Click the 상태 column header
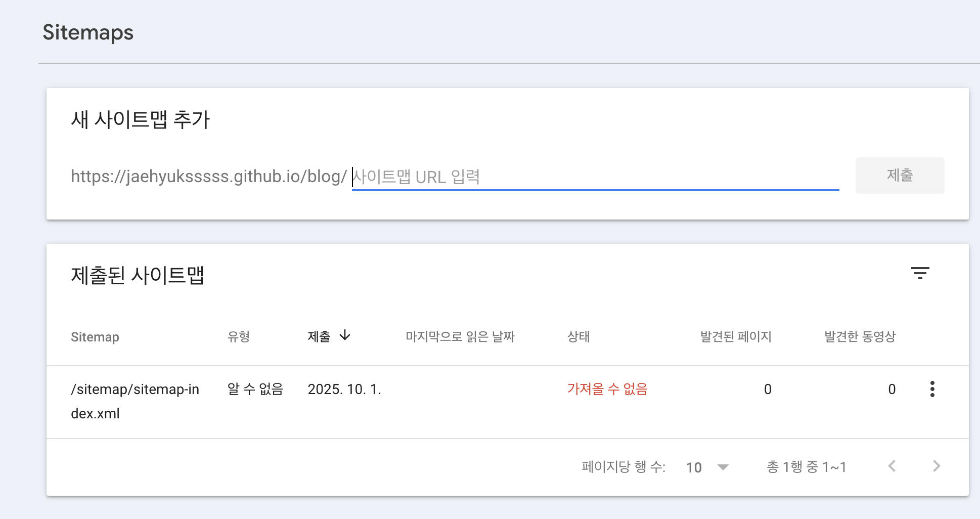This screenshot has height=519, width=980. 578,337
